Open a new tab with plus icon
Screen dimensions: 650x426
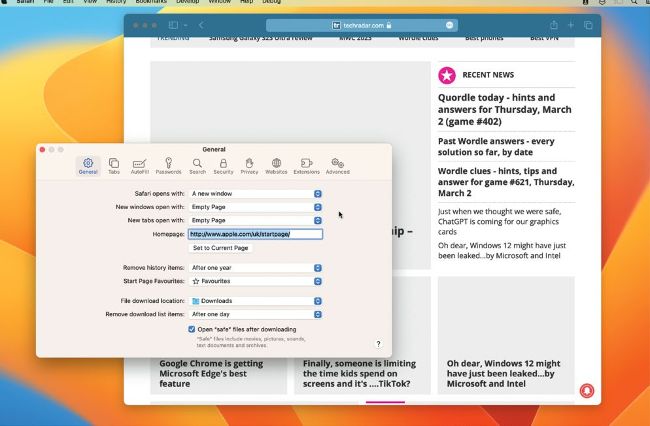click(571, 25)
